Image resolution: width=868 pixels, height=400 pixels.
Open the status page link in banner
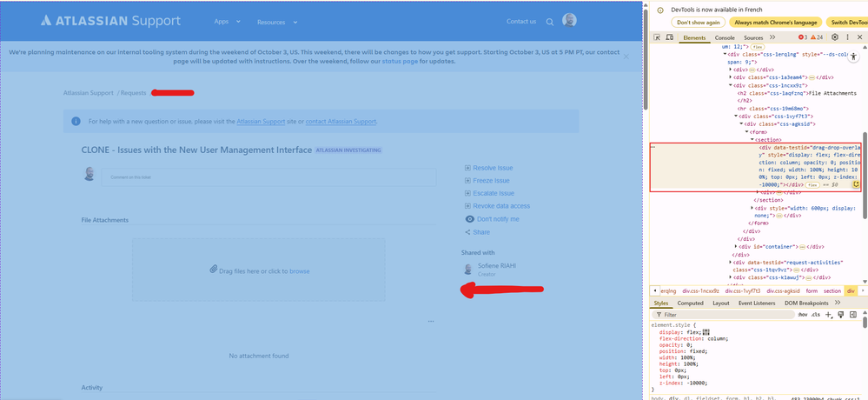tap(400, 62)
